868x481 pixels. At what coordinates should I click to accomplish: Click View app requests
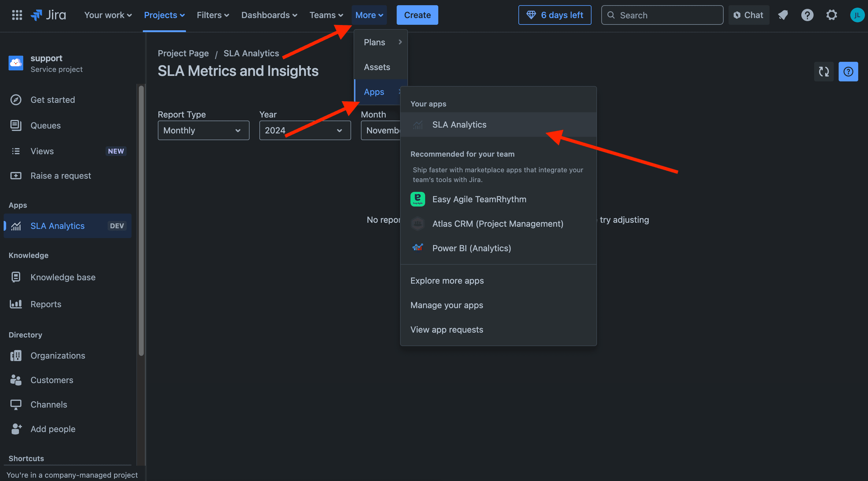(x=498, y=329)
